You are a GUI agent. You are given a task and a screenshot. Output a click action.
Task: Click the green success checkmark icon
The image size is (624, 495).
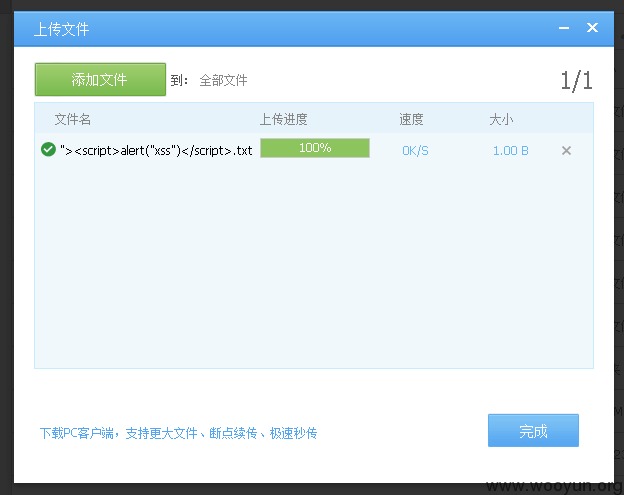pos(48,150)
